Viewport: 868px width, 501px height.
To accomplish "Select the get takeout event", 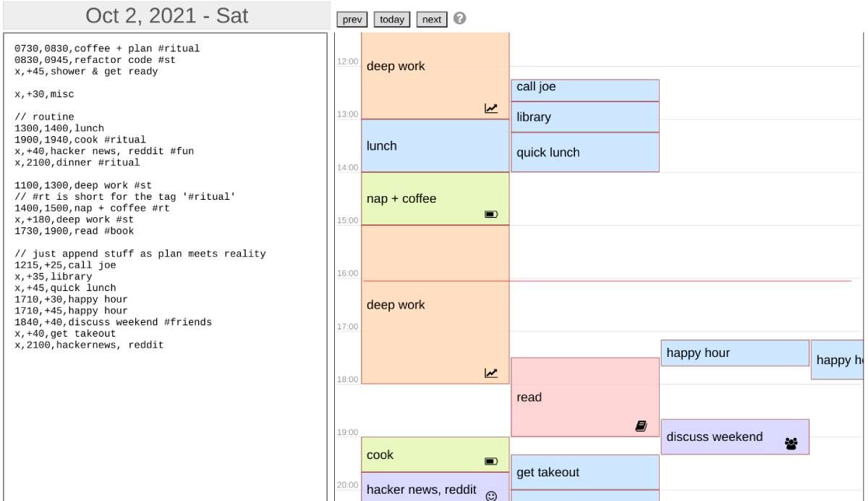I will click(x=584, y=472).
